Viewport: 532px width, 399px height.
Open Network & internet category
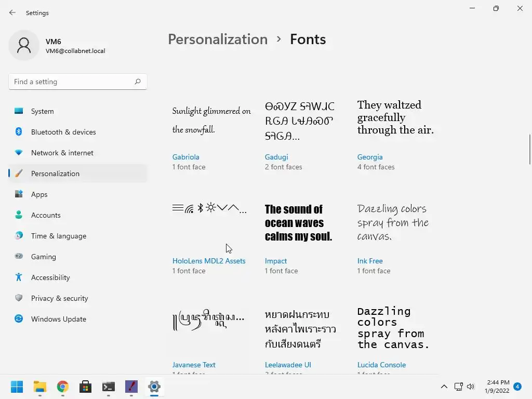point(78,153)
